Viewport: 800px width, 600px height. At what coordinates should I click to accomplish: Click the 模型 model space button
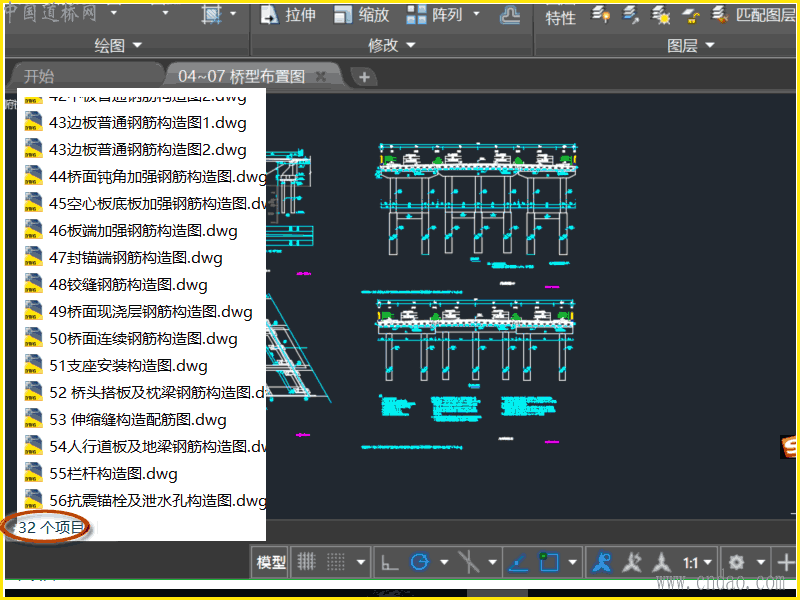pos(270,562)
